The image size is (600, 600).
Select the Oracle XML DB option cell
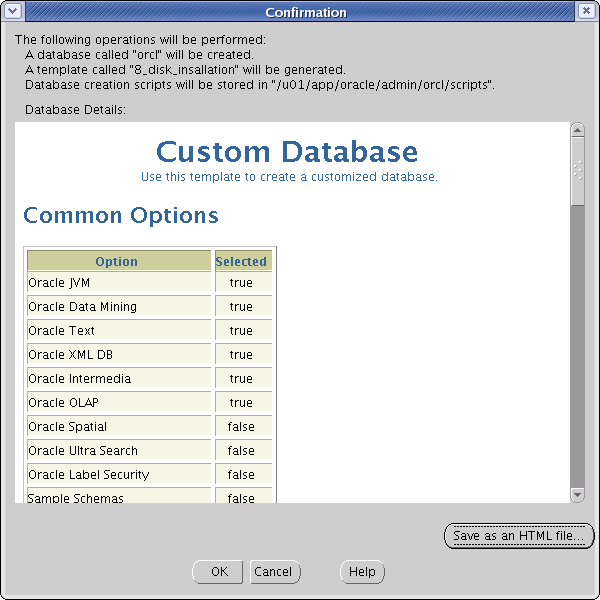tap(119, 354)
